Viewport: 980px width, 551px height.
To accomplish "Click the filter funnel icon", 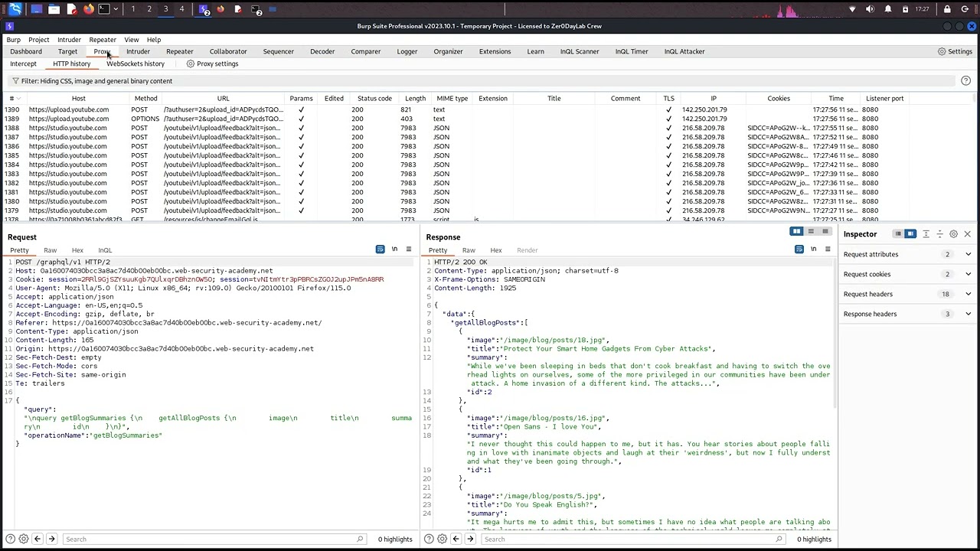I will [x=15, y=81].
